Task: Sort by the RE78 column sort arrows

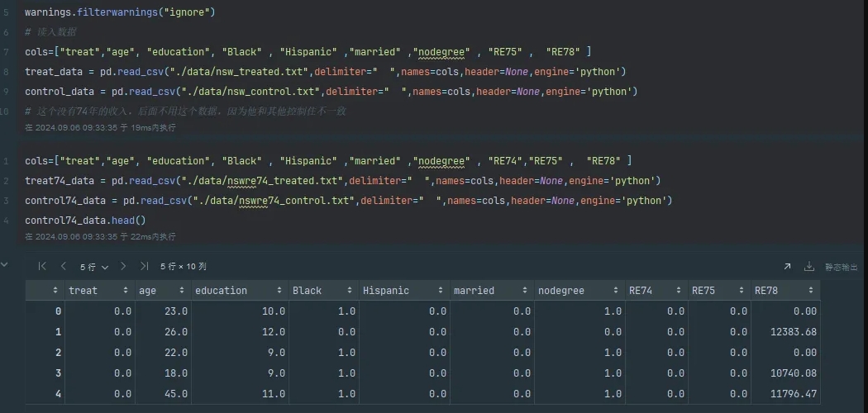Action: [810, 290]
